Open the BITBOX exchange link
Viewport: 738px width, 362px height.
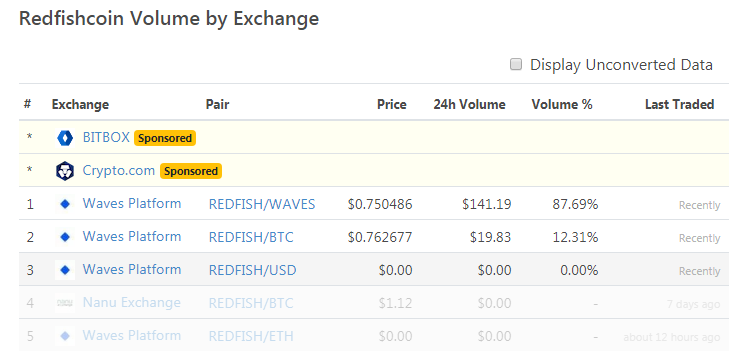click(x=106, y=137)
